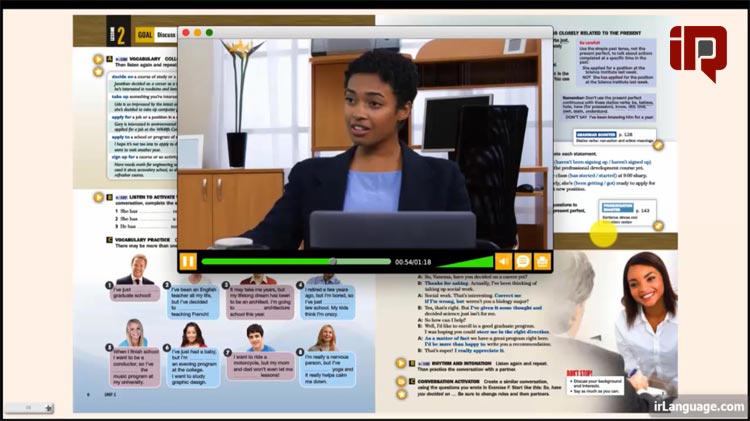Minimize the video window with the yellow button

pyautogui.click(x=198, y=33)
